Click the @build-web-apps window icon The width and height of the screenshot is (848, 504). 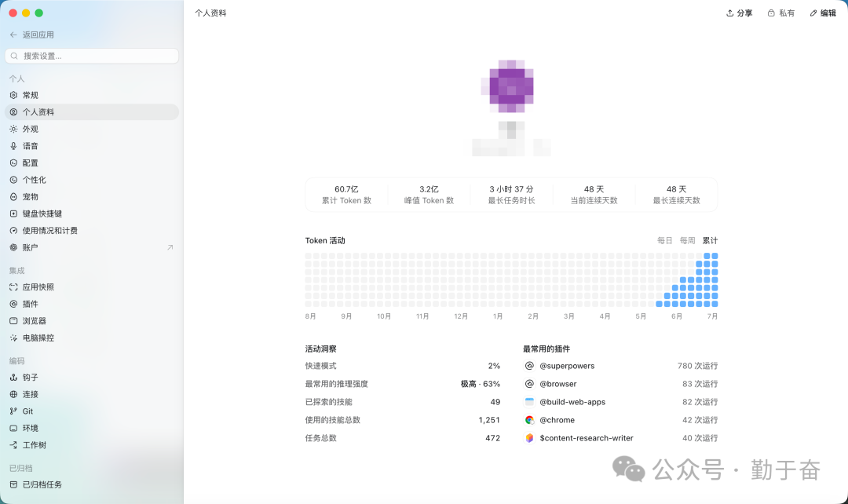(x=529, y=402)
